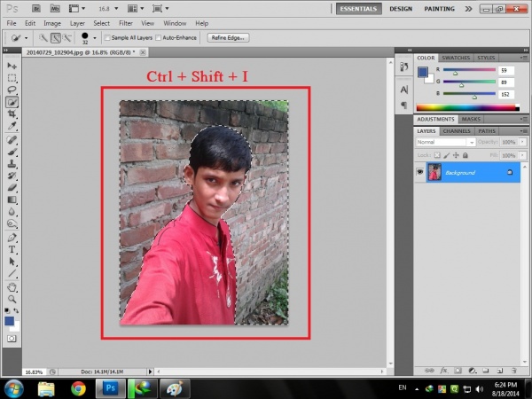The height and width of the screenshot is (399, 532).
Task: Open the Filter menu
Action: click(x=126, y=23)
